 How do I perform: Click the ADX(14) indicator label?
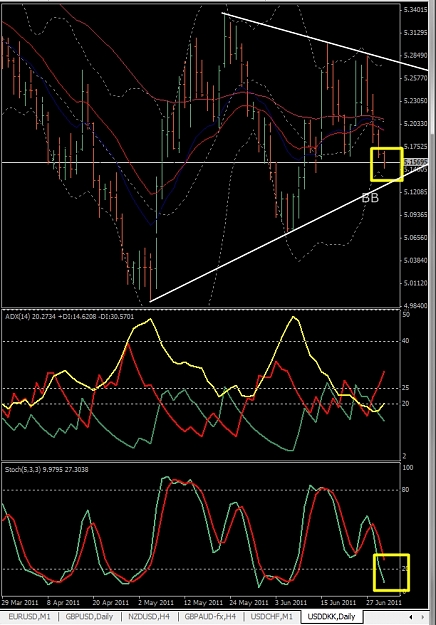(x=69, y=316)
